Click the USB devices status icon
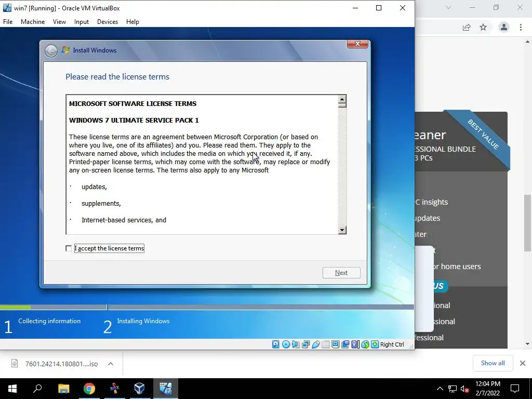This screenshot has width=532, height=399. coord(316,344)
